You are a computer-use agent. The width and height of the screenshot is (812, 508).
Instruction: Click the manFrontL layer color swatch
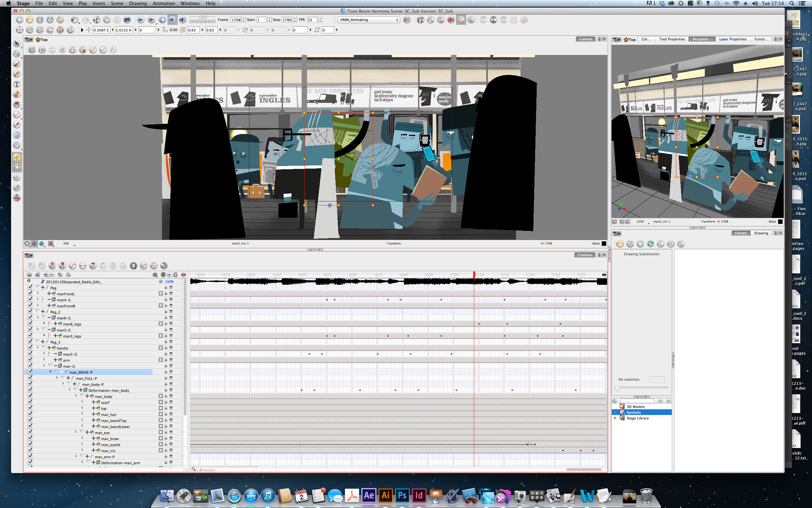(161, 294)
